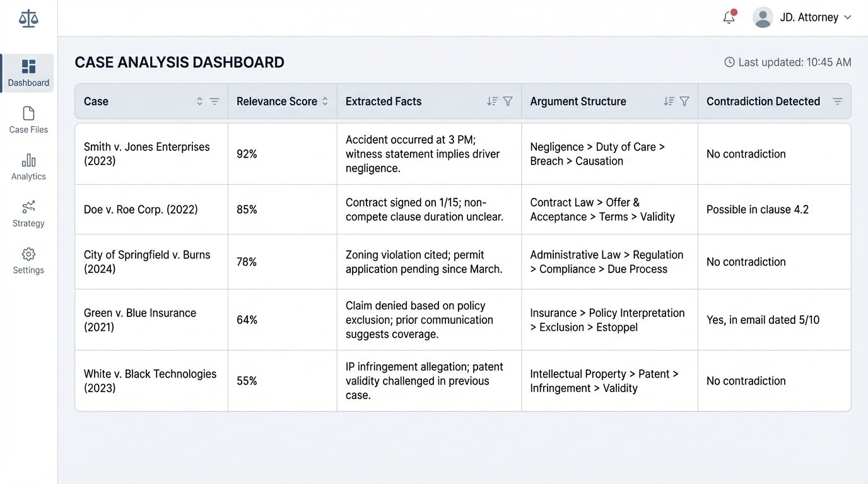Image resolution: width=868 pixels, height=484 pixels.
Task: Click the user avatar icon
Action: pos(763,18)
